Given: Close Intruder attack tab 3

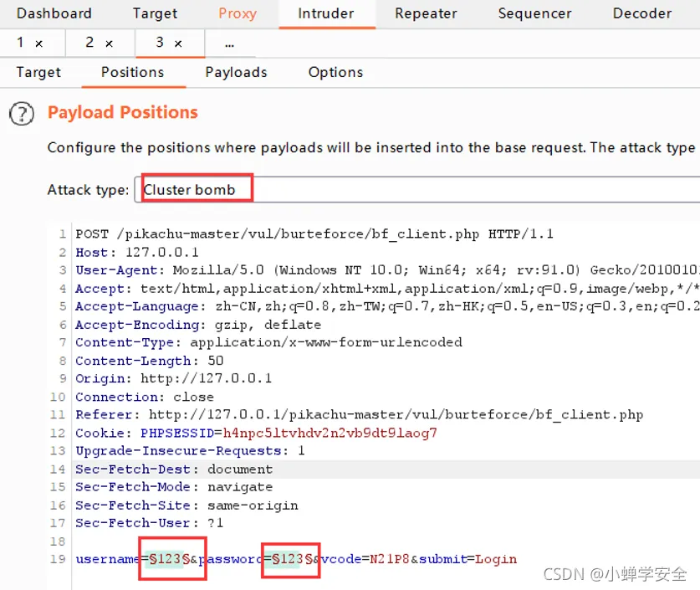Looking at the screenshot, I should [178, 44].
